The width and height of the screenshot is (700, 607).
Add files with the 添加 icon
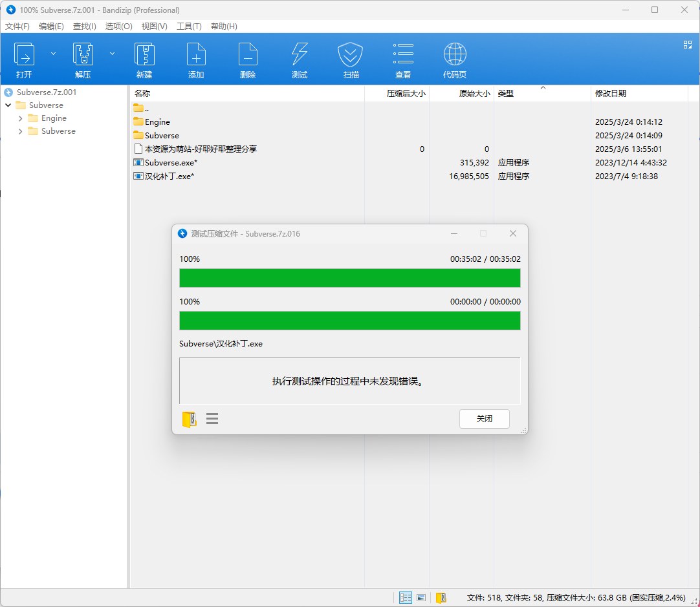pyautogui.click(x=196, y=60)
